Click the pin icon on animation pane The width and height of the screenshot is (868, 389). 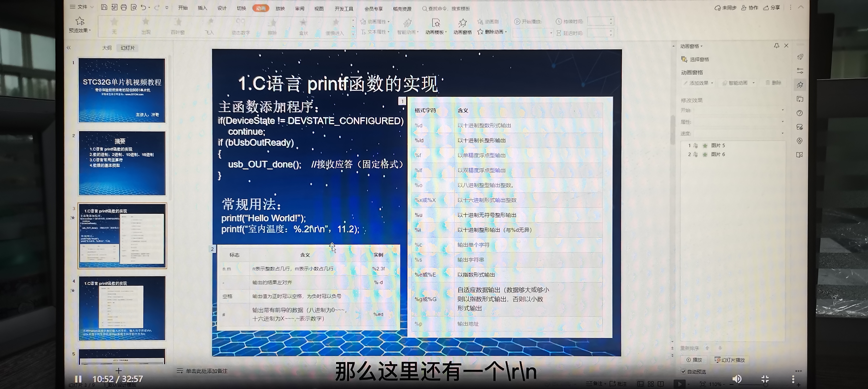pos(776,45)
